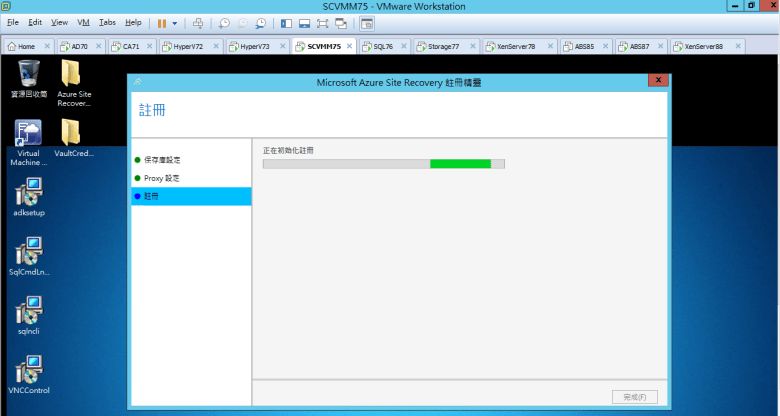Open the VM menu

pyautogui.click(x=83, y=22)
